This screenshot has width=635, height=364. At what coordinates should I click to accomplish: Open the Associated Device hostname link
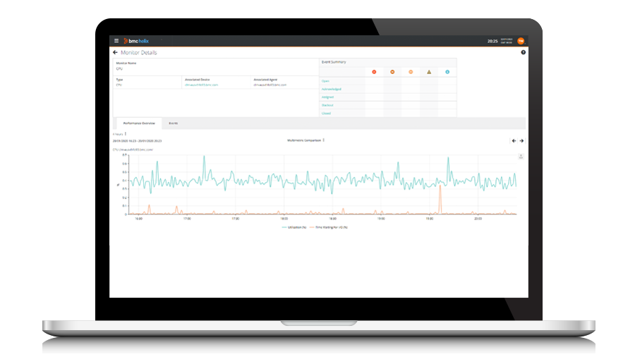(x=201, y=85)
